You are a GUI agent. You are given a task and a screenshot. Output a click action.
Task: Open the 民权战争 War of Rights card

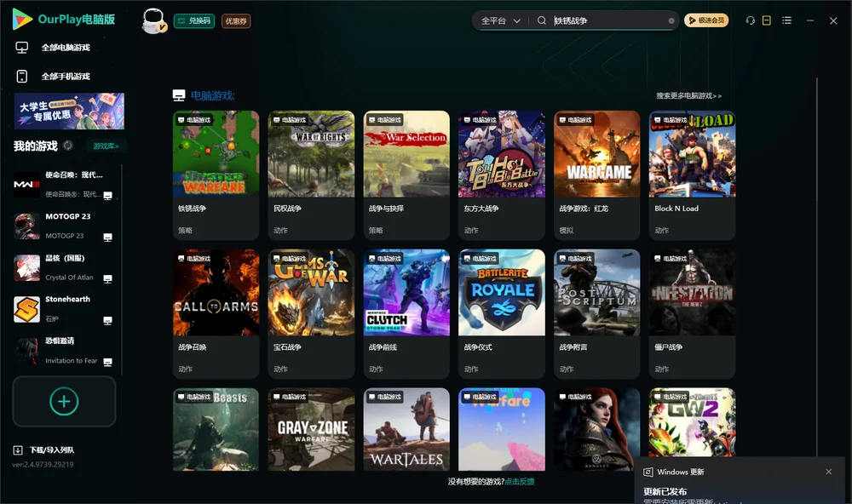(311, 175)
